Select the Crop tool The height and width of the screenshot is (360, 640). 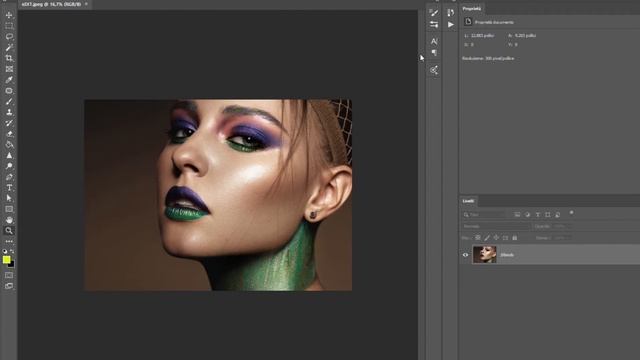click(9, 58)
